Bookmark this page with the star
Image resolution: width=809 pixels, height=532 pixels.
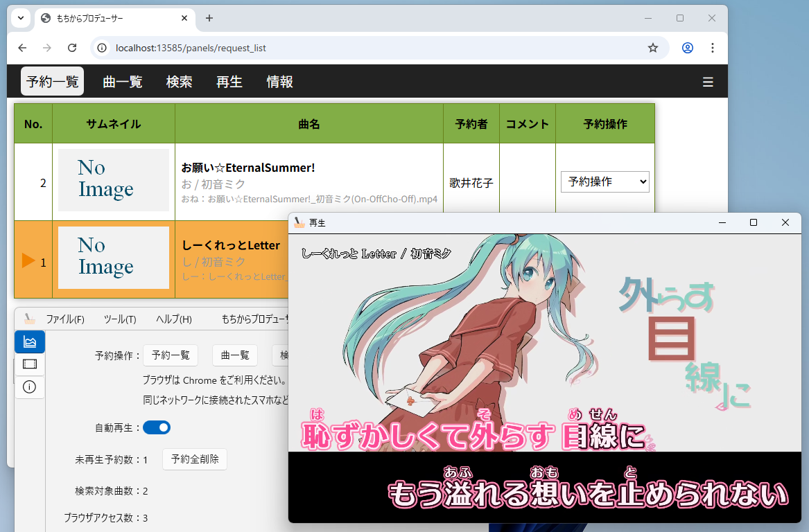[652, 48]
